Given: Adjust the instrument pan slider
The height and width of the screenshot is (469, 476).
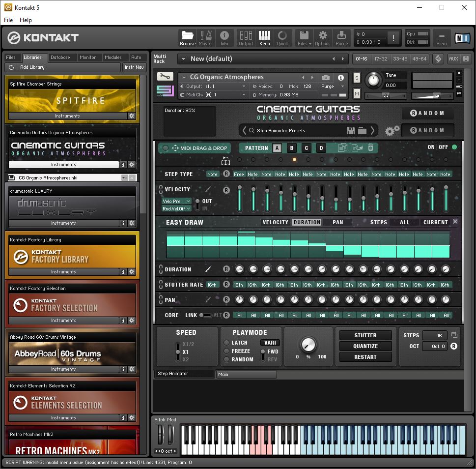Looking at the screenshot, I should pos(386,96).
